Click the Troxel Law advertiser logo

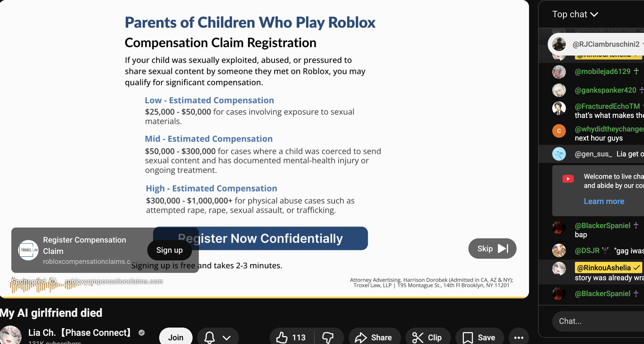[x=28, y=250]
